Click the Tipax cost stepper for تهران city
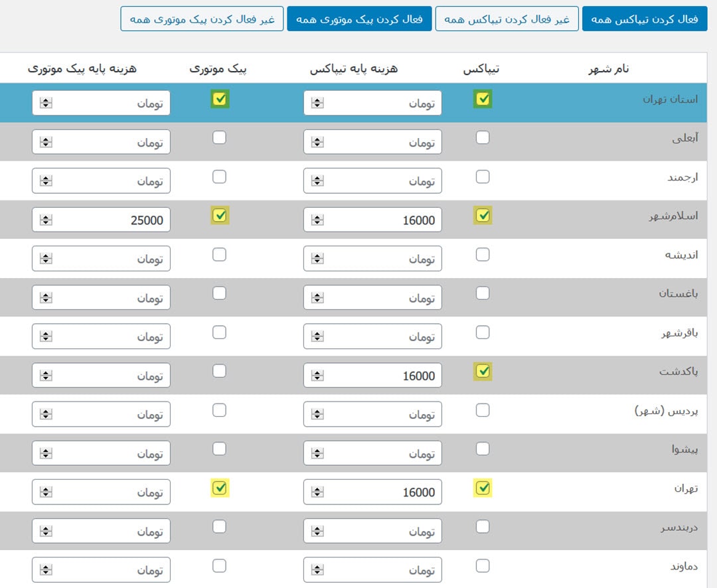Screen dimensions: 717x588 coord(317,492)
